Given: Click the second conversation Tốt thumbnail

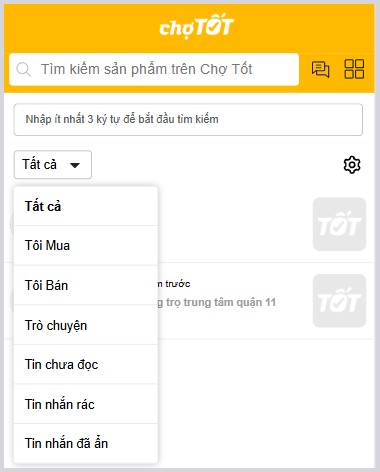Looking at the screenshot, I should point(339,300).
